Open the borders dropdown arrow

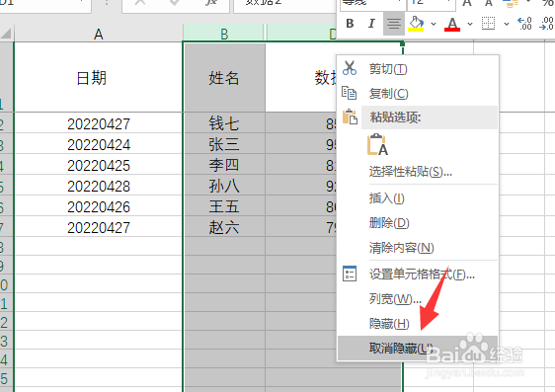pyautogui.click(x=507, y=24)
